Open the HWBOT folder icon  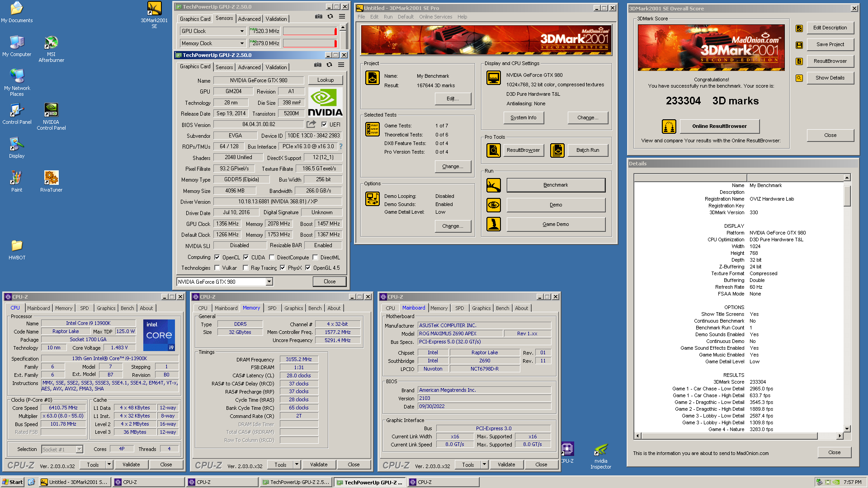17,249
